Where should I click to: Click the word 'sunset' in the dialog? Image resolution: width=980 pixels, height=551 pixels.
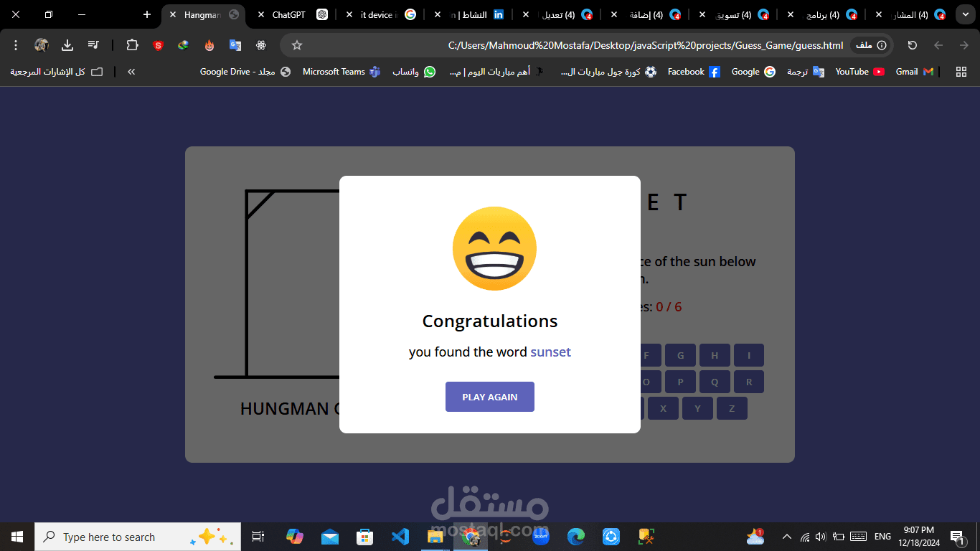[x=551, y=352]
